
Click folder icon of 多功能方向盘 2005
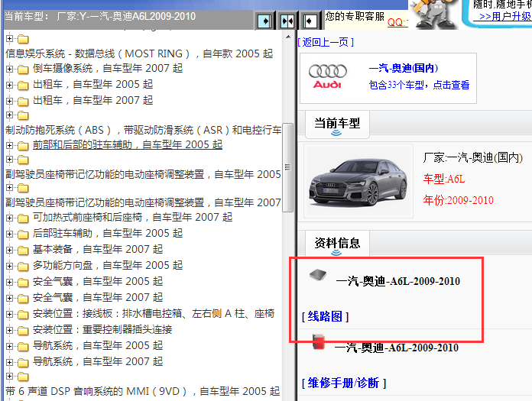tap(23, 266)
